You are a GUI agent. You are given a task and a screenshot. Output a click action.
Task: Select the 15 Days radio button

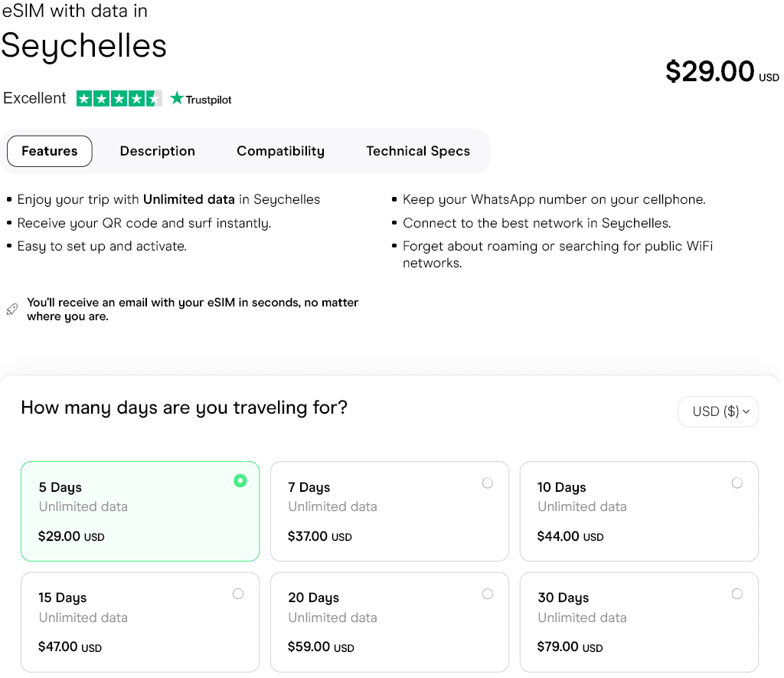(238, 594)
